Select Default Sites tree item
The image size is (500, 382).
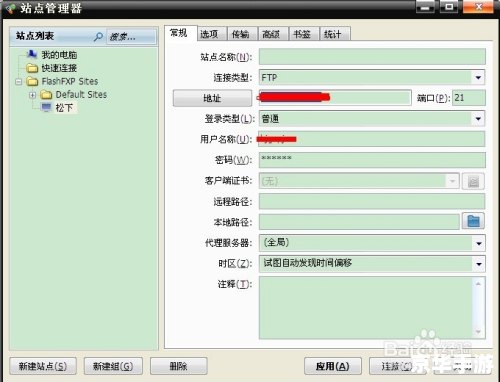point(81,95)
